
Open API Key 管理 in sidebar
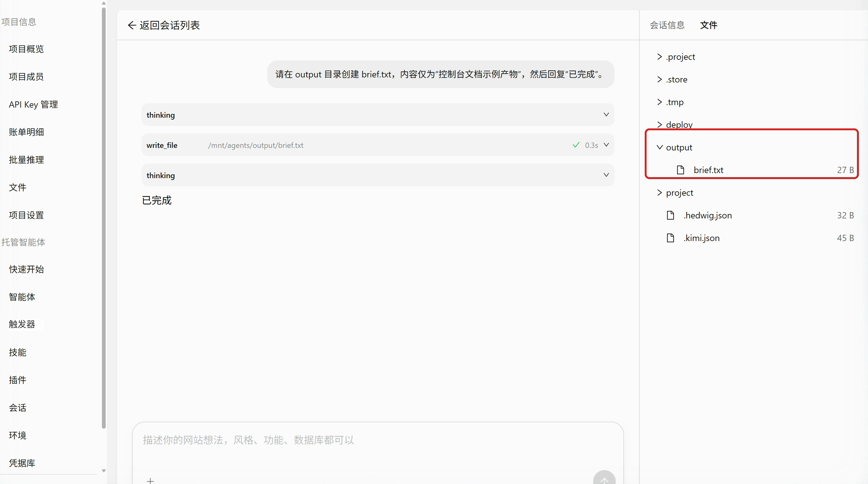tap(33, 104)
